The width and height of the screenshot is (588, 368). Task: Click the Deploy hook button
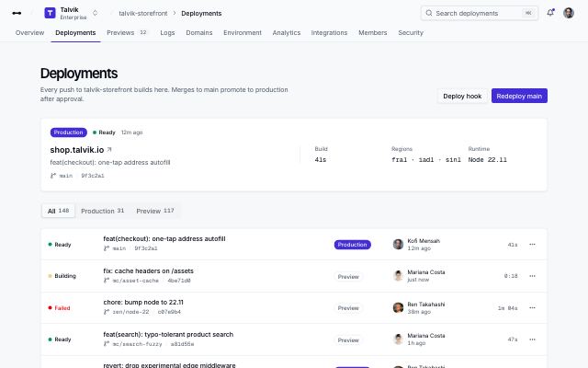462,96
